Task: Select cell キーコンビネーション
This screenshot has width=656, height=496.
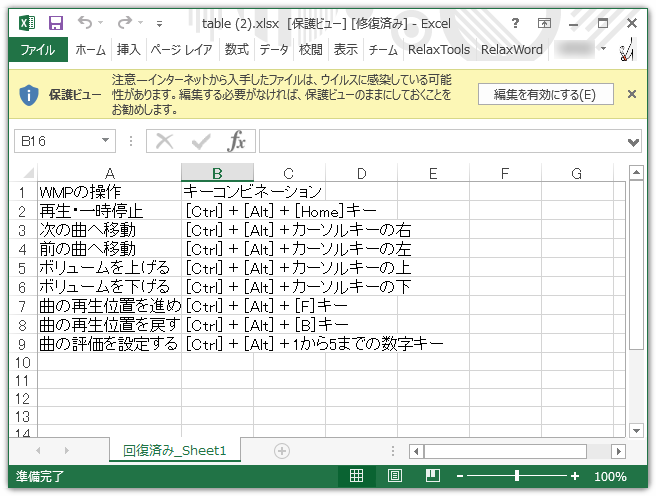Action: pos(218,192)
